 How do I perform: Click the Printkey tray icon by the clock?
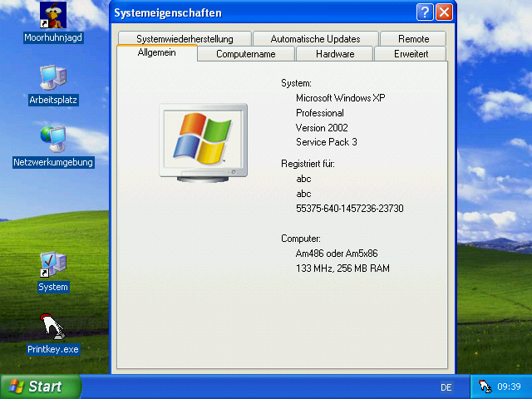485,387
